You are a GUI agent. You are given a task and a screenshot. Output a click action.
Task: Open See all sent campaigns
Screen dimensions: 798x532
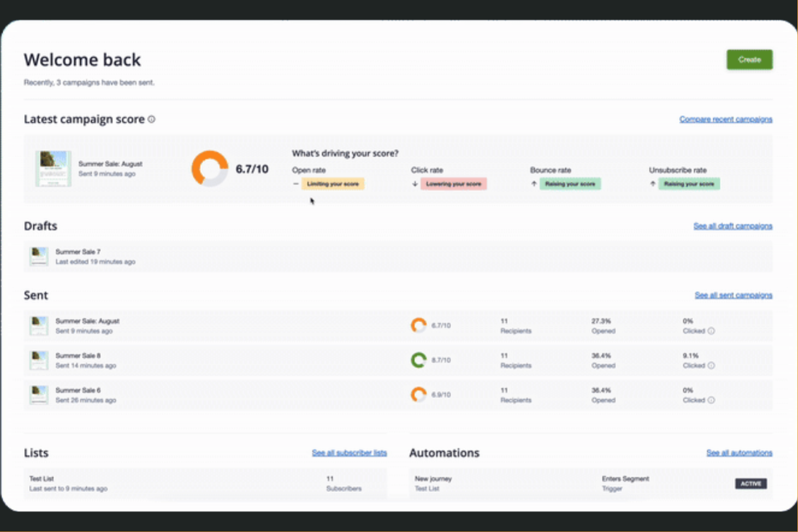734,295
